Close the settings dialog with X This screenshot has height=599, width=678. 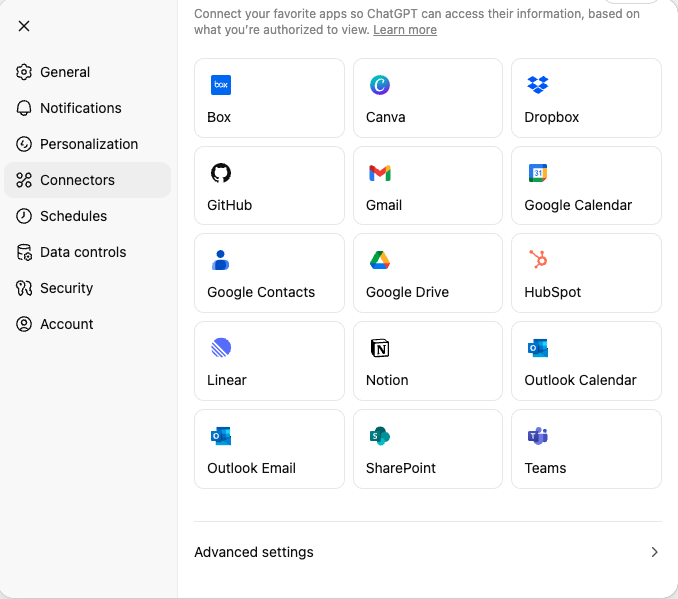click(24, 26)
